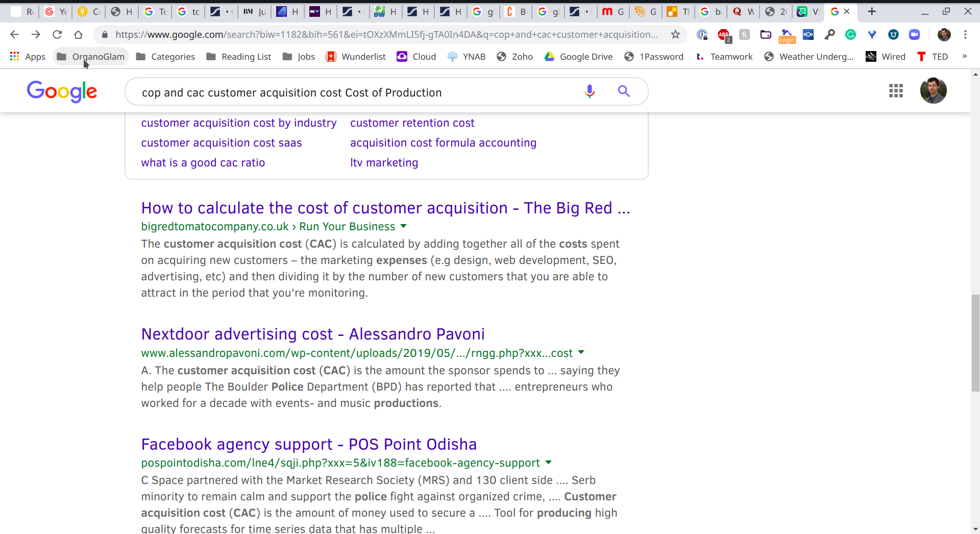Image resolution: width=980 pixels, height=534 pixels.
Task: Switch to the BW icon tab
Action: tap(386, 11)
